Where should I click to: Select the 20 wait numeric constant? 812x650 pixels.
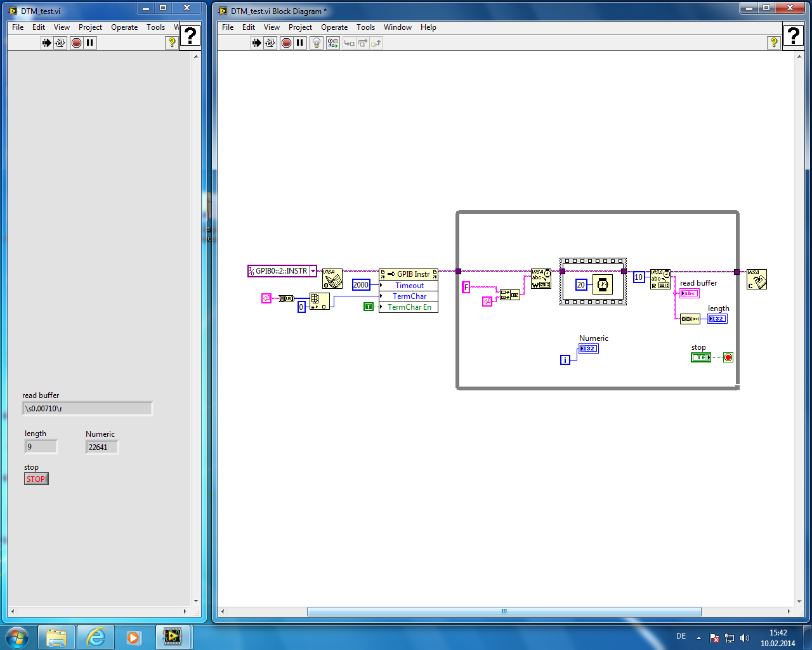(x=581, y=285)
